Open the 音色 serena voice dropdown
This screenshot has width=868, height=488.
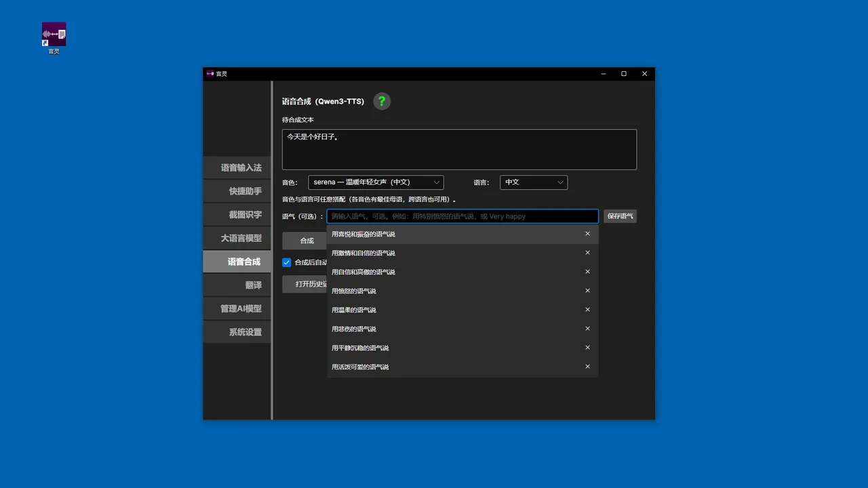click(x=376, y=182)
